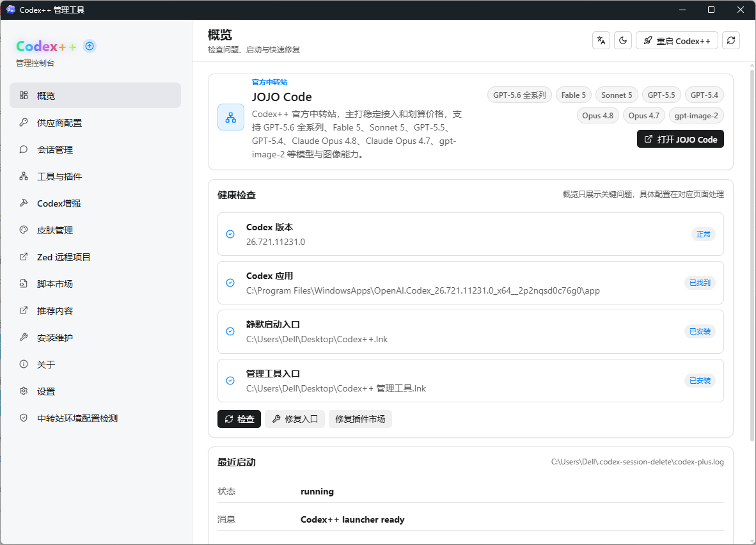This screenshot has width=756, height=545.
Task: Click the 中转站环境配置检测 shield icon
Action: 24,418
